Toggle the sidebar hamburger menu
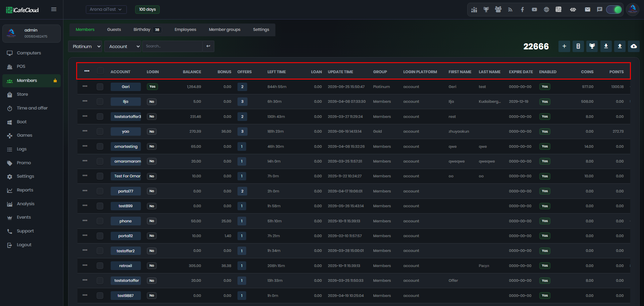The width and height of the screenshot is (644, 306). click(x=54, y=9)
